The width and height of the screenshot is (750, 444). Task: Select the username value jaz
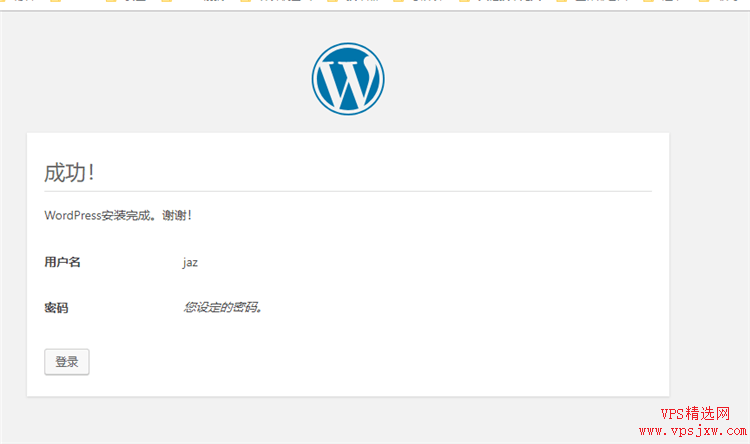click(x=190, y=262)
